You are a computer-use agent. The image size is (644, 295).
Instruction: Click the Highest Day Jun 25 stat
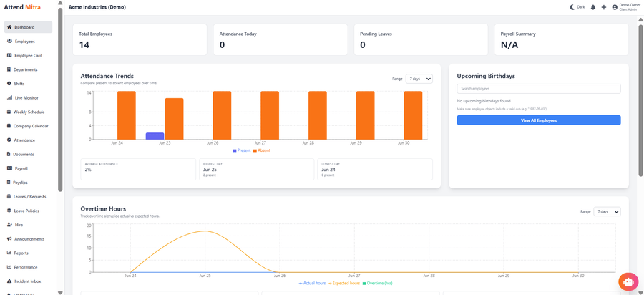click(x=257, y=169)
